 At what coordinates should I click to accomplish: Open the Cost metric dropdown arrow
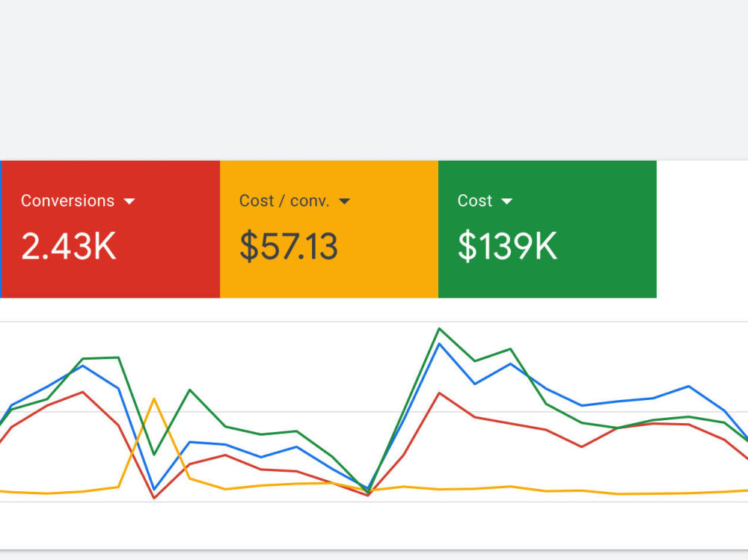506,201
